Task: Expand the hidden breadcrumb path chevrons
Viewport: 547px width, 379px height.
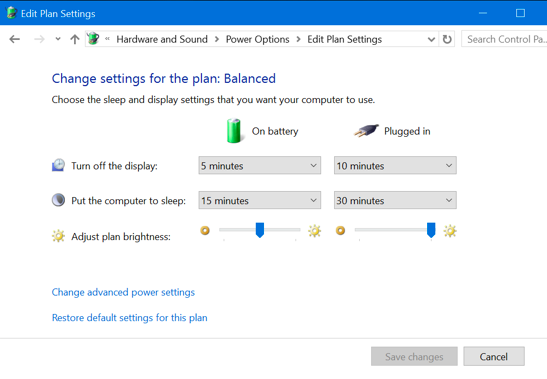Action: (x=107, y=39)
